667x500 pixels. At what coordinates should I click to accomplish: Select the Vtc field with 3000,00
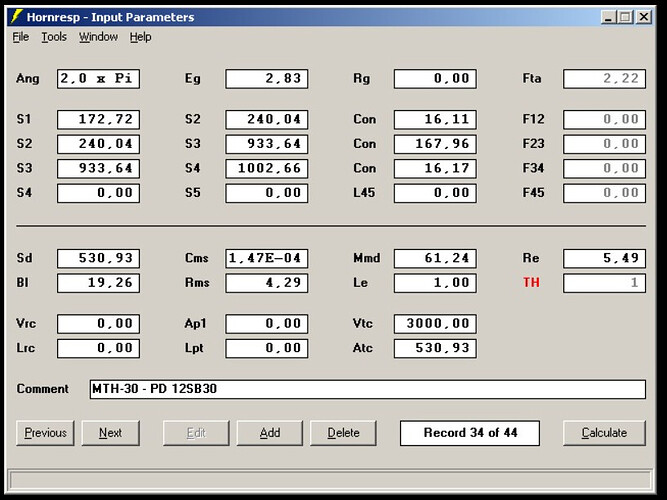point(435,324)
